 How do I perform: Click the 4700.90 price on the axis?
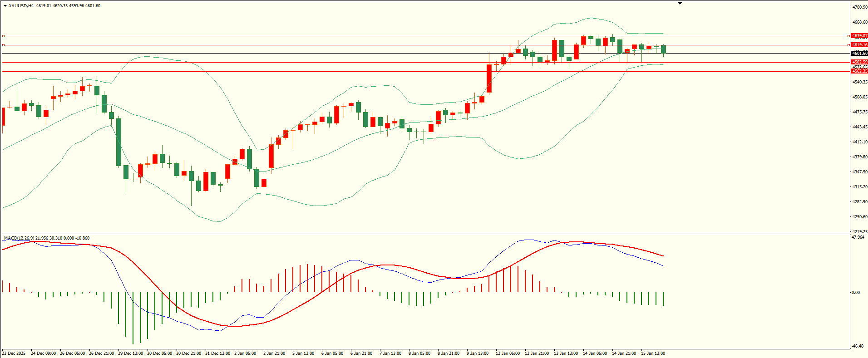click(859, 7)
